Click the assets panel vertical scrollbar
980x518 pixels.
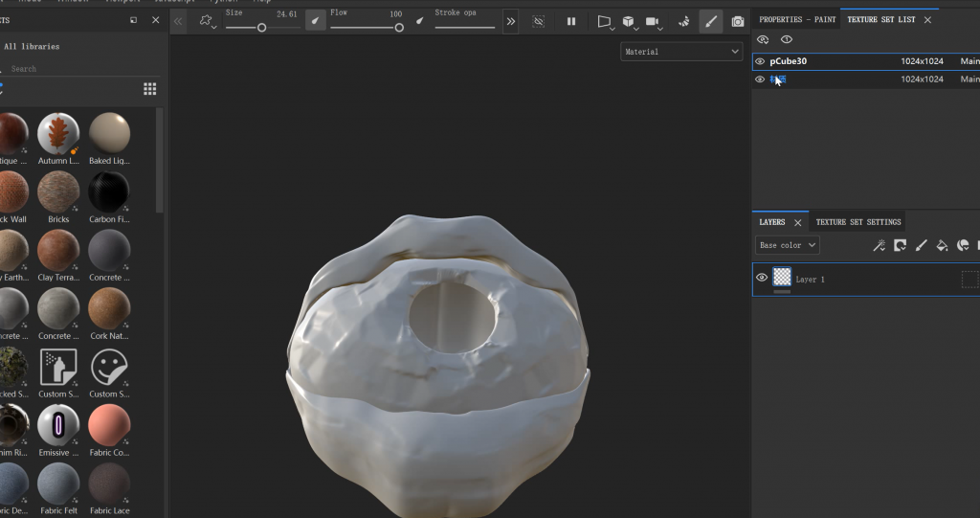(160, 160)
